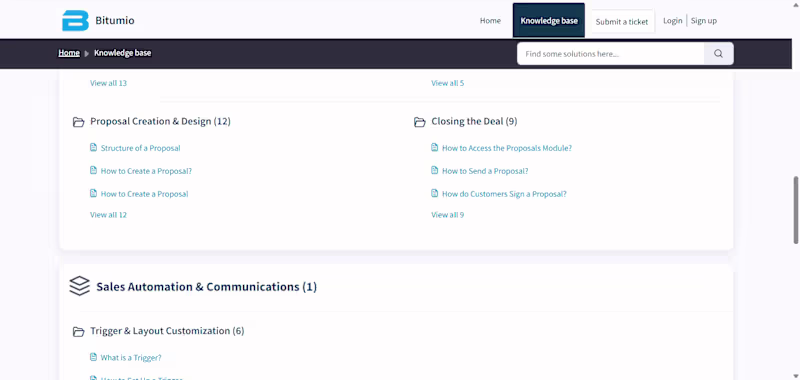This screenshot has height=380, width=800.
Task: Open the View all 13 link
Action: (x=108, y=83)
